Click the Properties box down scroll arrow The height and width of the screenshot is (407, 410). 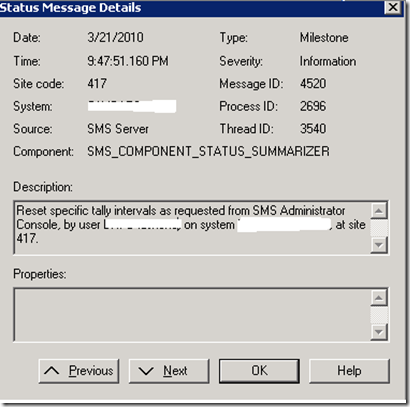point(379,332)
